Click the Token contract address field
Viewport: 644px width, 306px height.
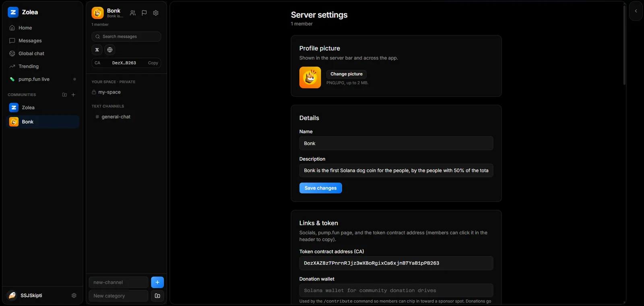[396, 263]
